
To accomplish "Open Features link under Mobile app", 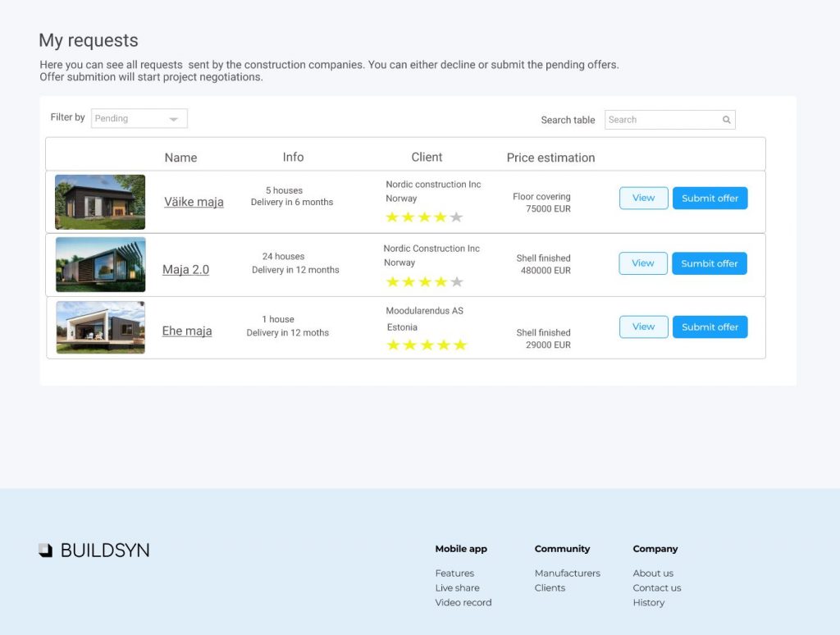I will tap(454, 573).
